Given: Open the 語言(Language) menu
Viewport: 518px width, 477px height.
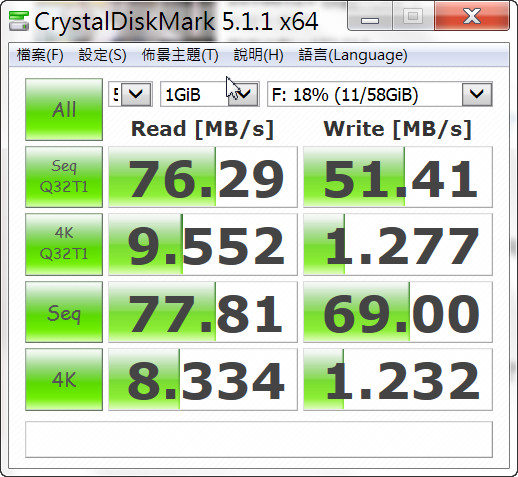Looking at the screenshot, I should [x=353, y=55].
